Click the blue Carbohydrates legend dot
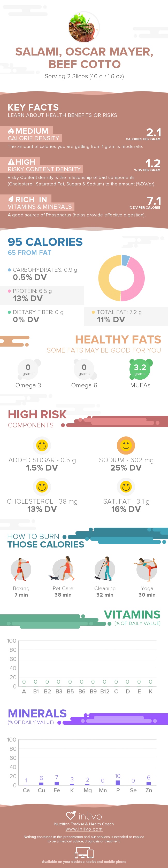Screen dimensions: 168x868 click(9, 270)
